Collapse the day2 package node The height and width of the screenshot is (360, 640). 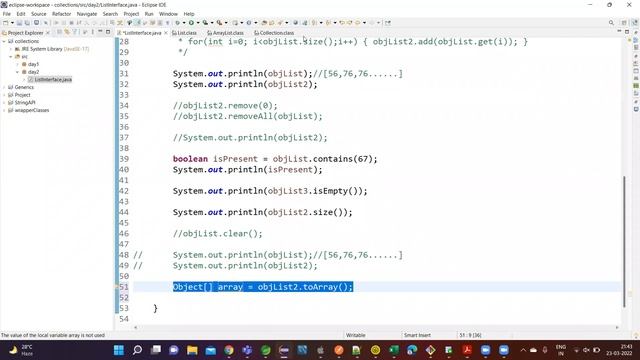tap(18, 72)
